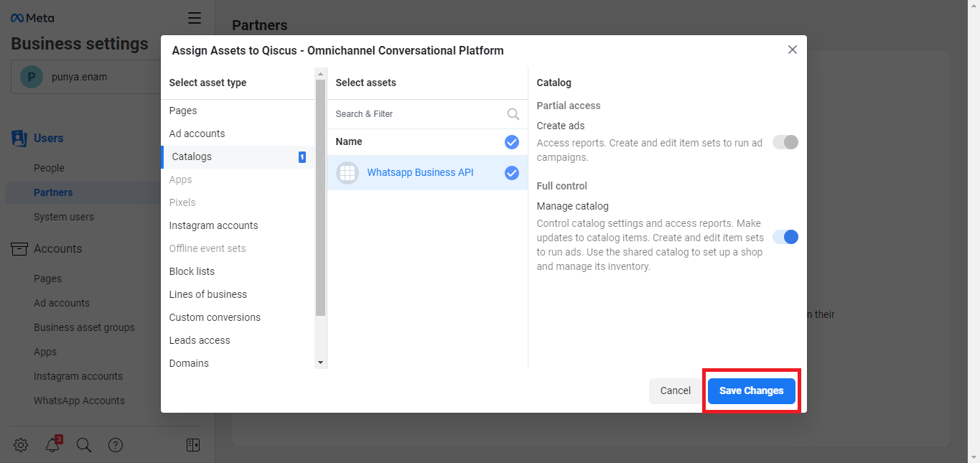Click the search icon in Search & Filter

pos(513,113)
